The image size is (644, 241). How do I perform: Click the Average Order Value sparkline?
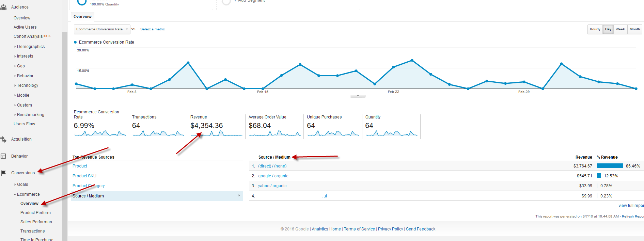tap(274, 133)
